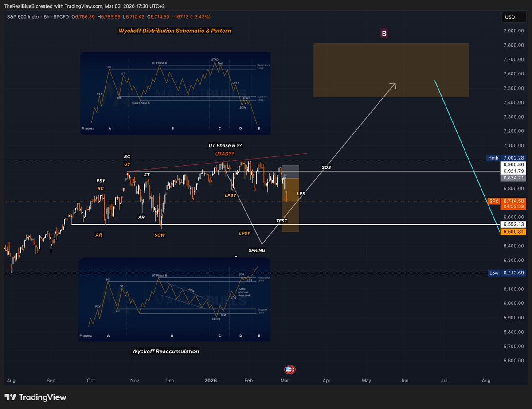
Task: Click the Low 6,212.69 price label
Action: [x=506, y=273]
